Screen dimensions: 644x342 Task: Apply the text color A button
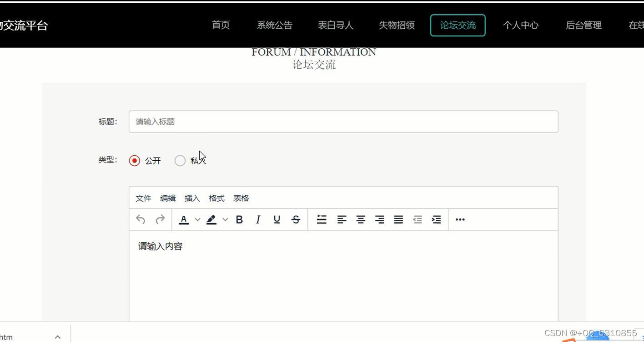tap(184, 219)
